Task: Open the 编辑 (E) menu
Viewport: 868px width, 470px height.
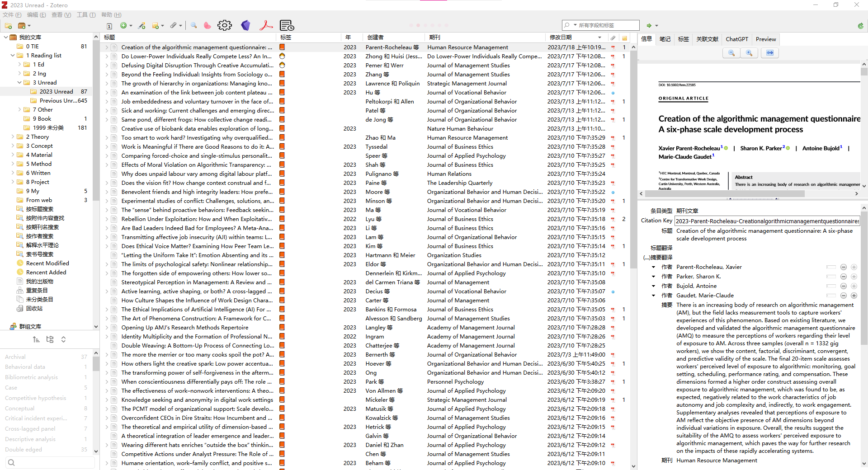Action: point(36,15)
